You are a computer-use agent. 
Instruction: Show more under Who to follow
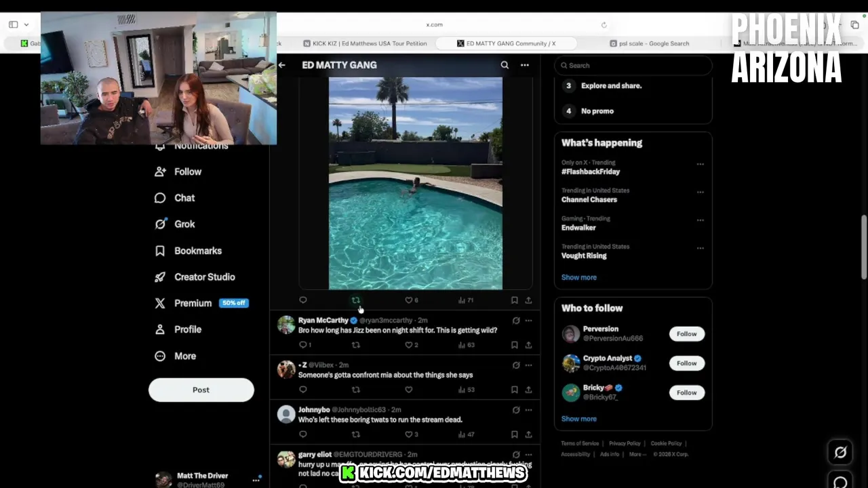579,419
